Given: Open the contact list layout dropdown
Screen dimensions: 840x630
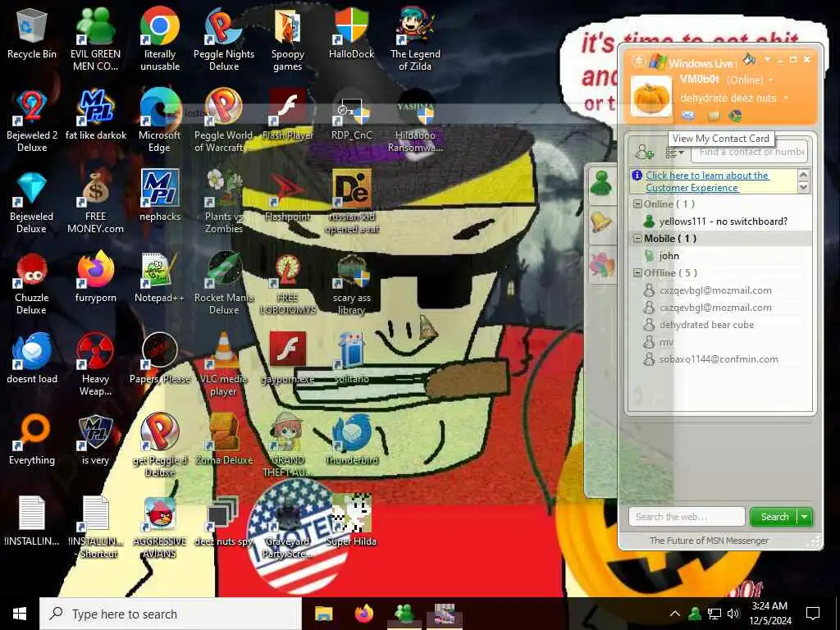Looking at the screenshot, I should pyautogui.click(x=674, y=153).
